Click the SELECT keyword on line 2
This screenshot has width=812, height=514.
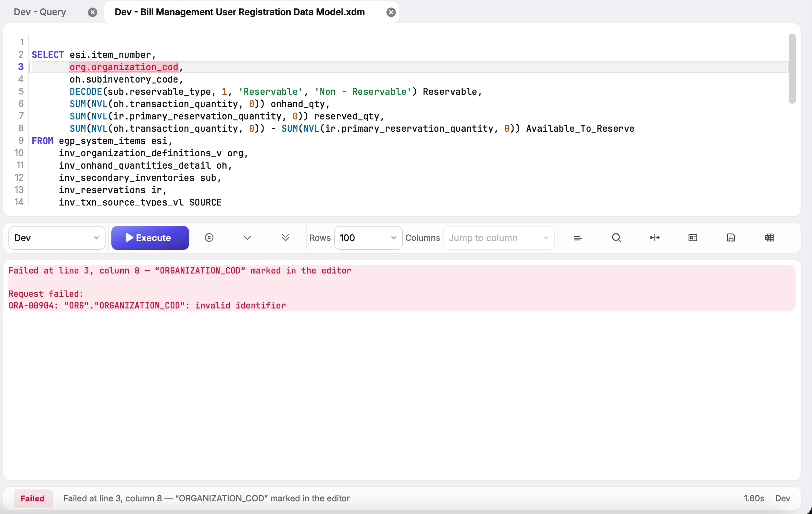click(48, 55)
